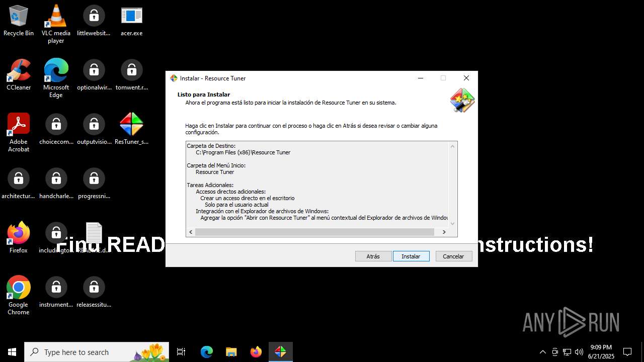Select the optionalwir... locked file icon
644x362 pixels.
(x=94, y=75)
